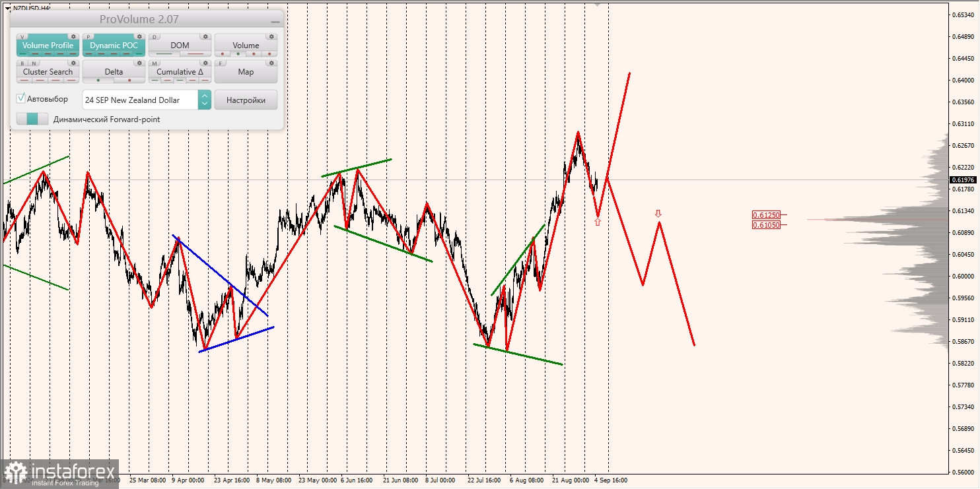The width and height of the screenshot is (980, 489).
Task: Click the 0.61050 price level label
Action: [767, 225]
